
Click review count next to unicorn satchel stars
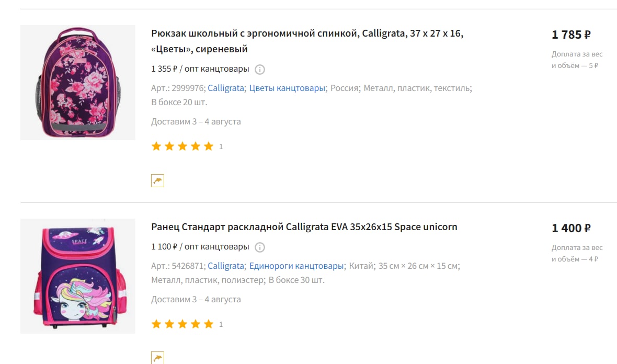(221, 325)
